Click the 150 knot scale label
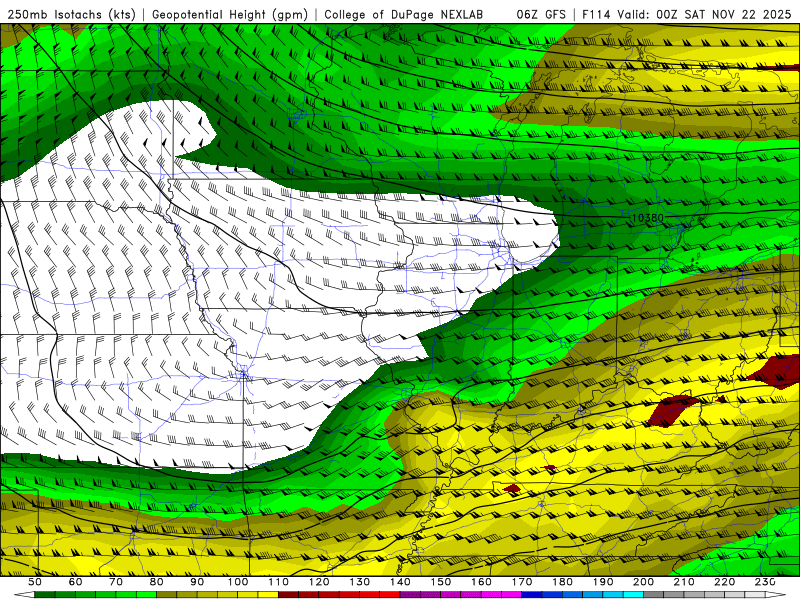The image size is (800, 600). (x=441, y=582)
